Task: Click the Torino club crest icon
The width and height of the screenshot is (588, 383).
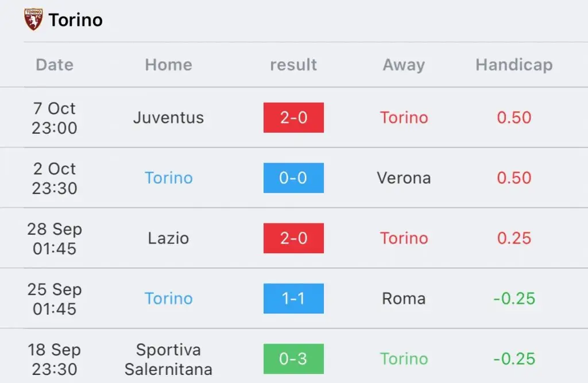Action: 33,20
